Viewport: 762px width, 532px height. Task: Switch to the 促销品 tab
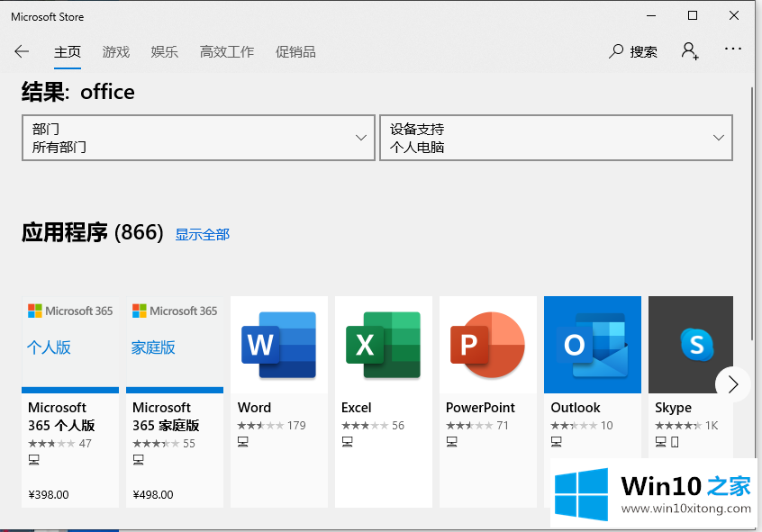pos(295,52)
